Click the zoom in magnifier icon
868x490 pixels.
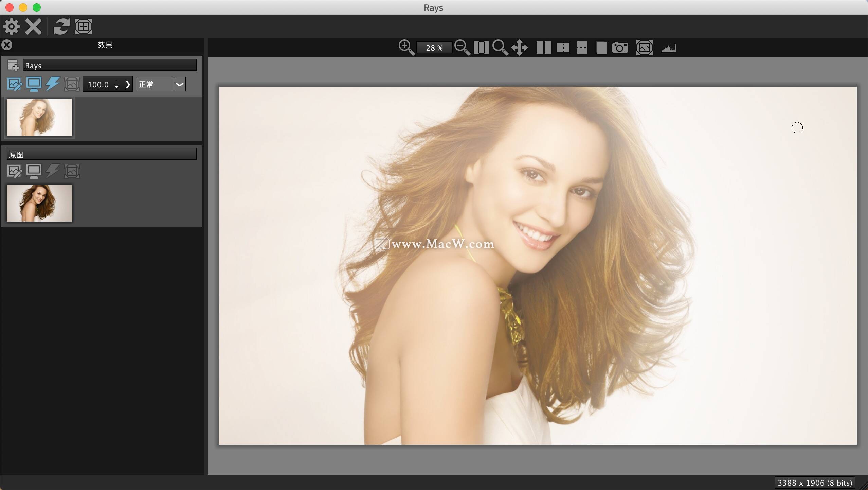coord(406,47)
